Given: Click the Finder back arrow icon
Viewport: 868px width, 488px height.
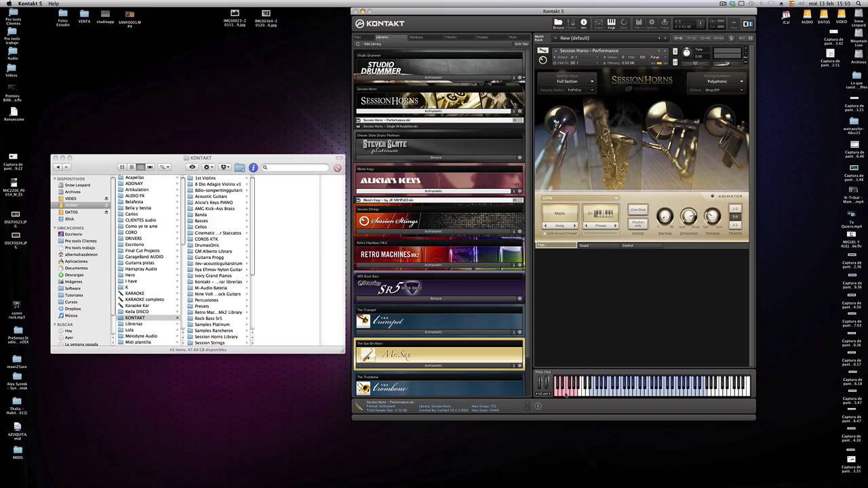Looking at the screenshot, I should pos(58,167).
